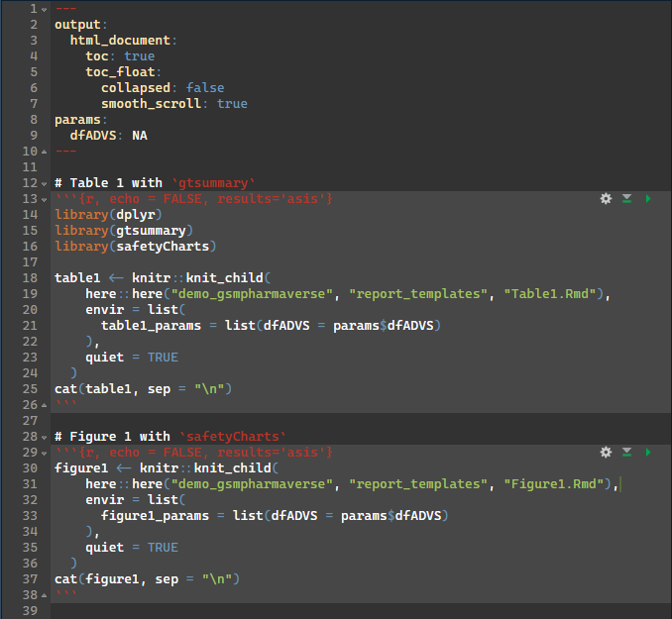
Task: Open chunk options gear for Figure 1 chunk
Action: pyautogui.click(x=606, y=453)
